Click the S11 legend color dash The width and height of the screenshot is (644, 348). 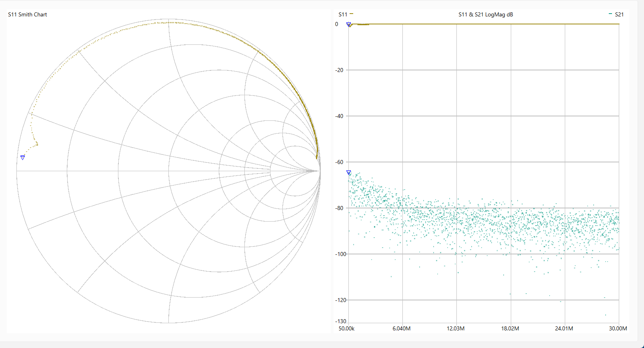pyautogui.click(x=351, y=14)
